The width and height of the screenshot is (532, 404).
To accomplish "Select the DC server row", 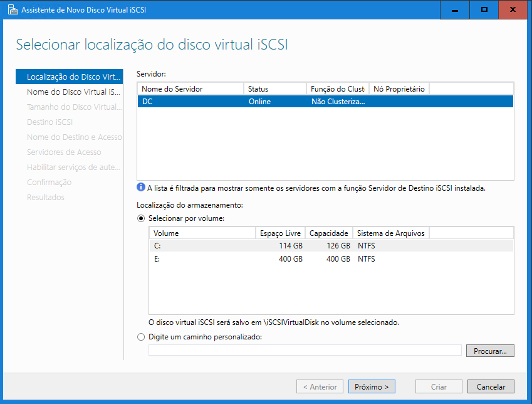I will (x=325, y=102).
